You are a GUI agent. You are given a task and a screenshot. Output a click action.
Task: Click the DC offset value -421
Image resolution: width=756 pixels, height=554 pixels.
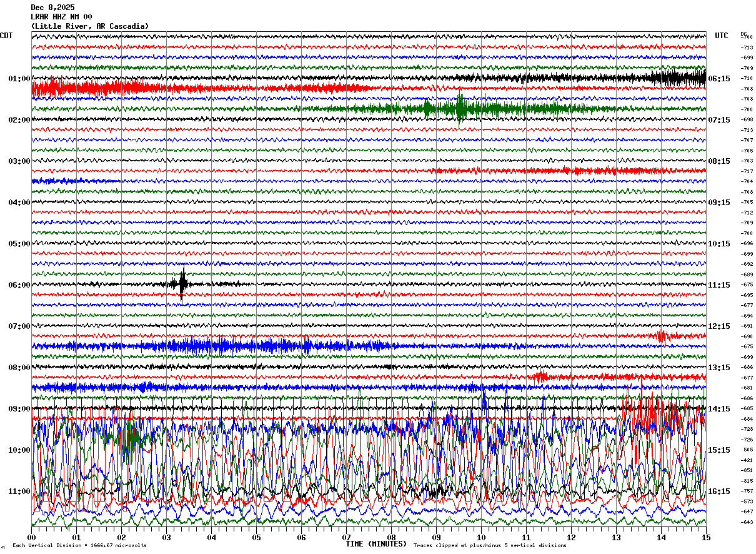pyautogui.click(x=747, y=460)
